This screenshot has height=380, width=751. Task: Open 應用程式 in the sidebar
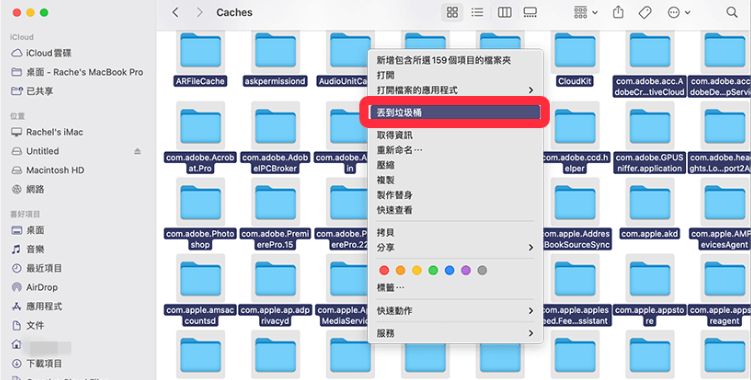coord(36,307)
